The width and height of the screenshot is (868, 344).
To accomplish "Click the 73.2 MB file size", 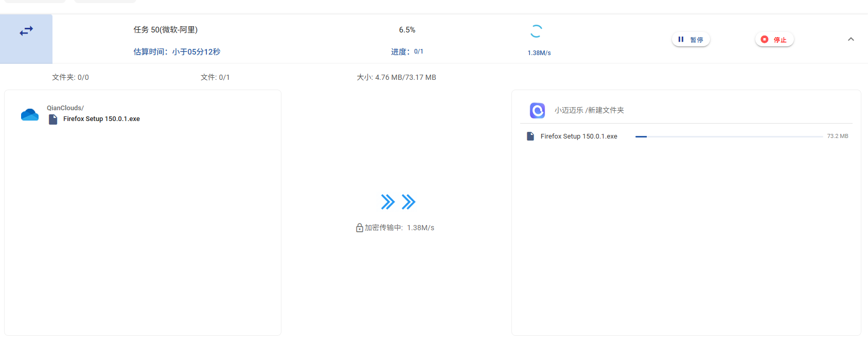I will click(838, 136).
